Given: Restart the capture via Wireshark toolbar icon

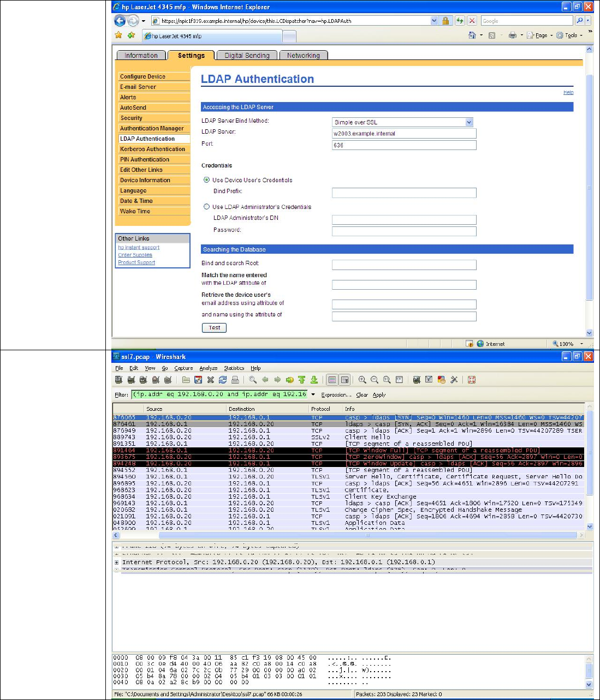Looking at the screenshot, I should (x=168, y=380).
